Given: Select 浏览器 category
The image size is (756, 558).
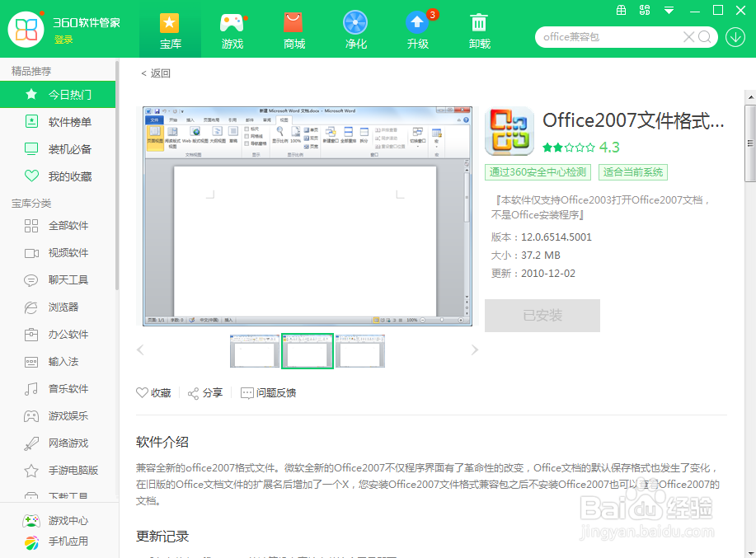Looking at the screenshot, I should (x=58, y=307).
